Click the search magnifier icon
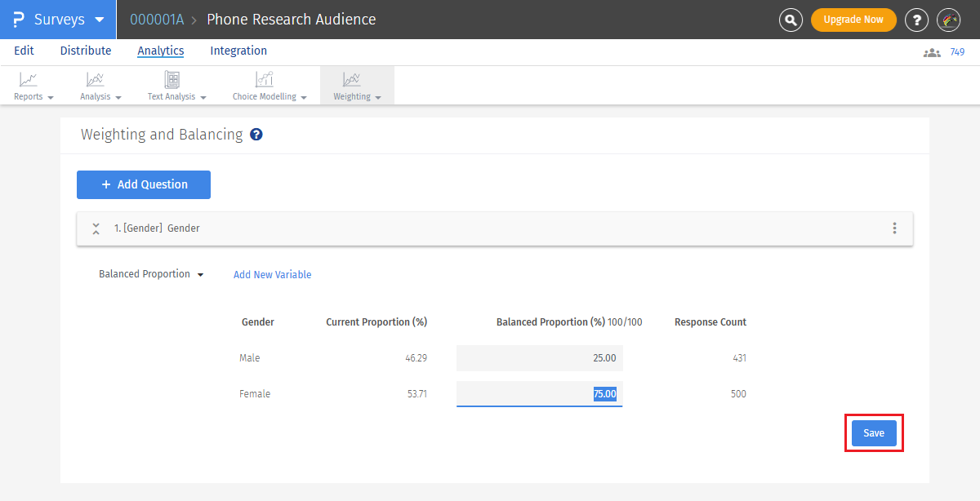This screenshot has height=501, width=980. click(x=791, y=20)
